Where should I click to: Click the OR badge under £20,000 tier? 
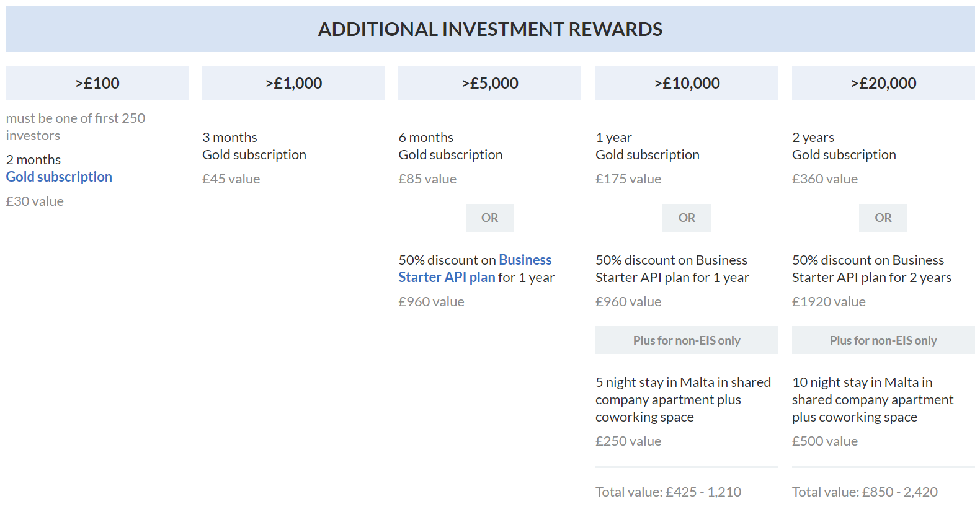pyautogui.click(x=883, y=218)
